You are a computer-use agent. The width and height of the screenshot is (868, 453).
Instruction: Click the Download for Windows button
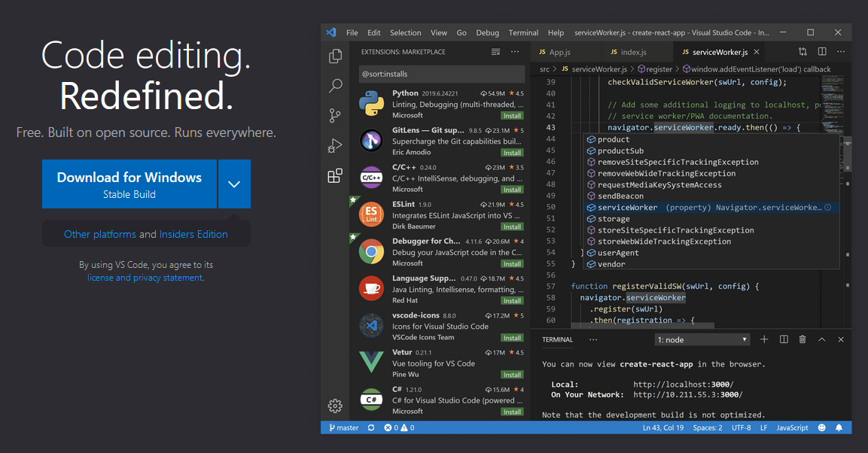129,184
